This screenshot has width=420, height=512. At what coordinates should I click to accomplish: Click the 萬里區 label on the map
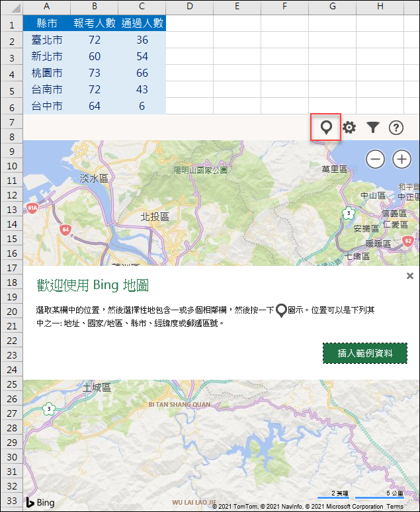click(335, 169)
